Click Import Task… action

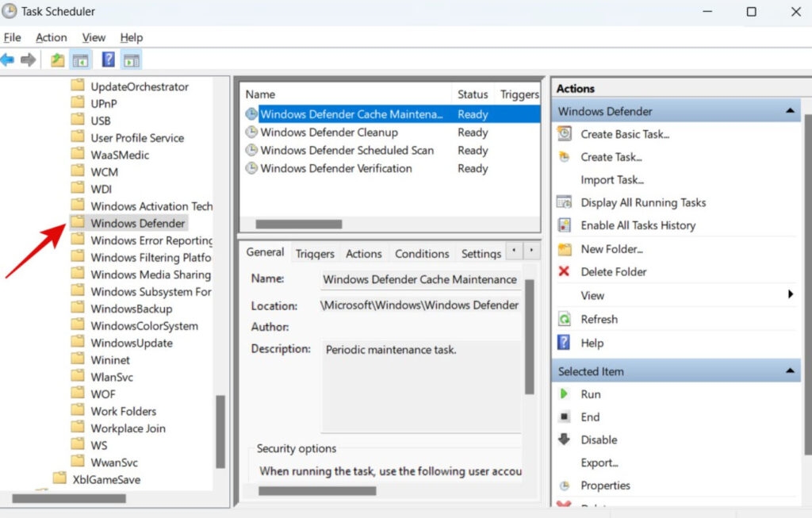point(612,180)
